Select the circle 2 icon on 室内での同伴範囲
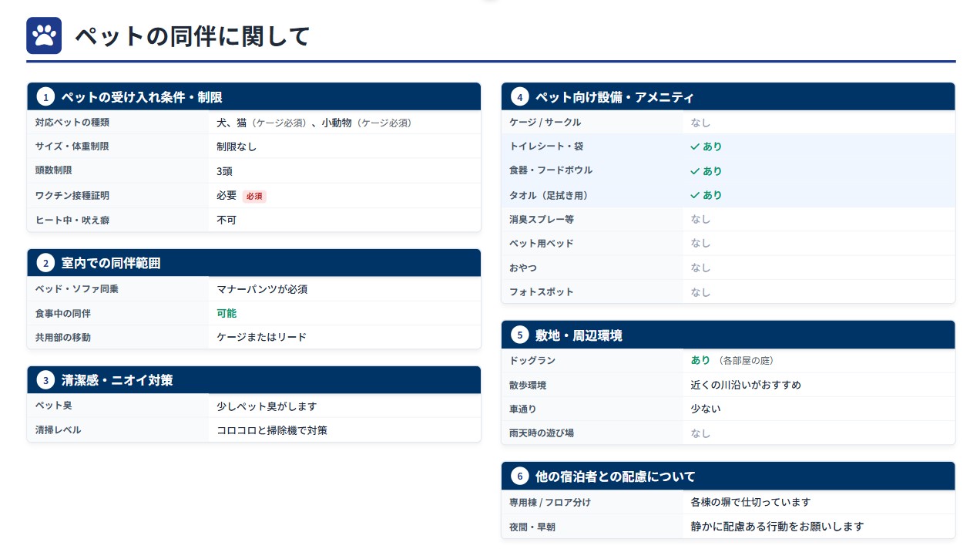980x549 pixels. (x=46, y=262)
